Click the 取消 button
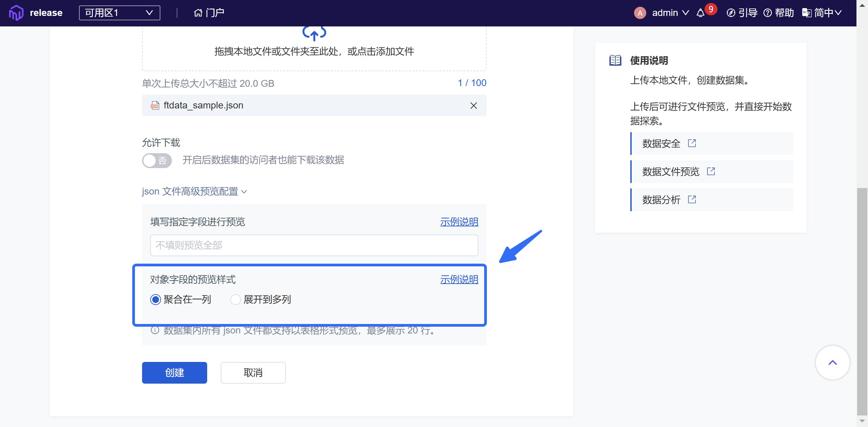This screenshot has width=868, height=427. (x=253, y=373)
